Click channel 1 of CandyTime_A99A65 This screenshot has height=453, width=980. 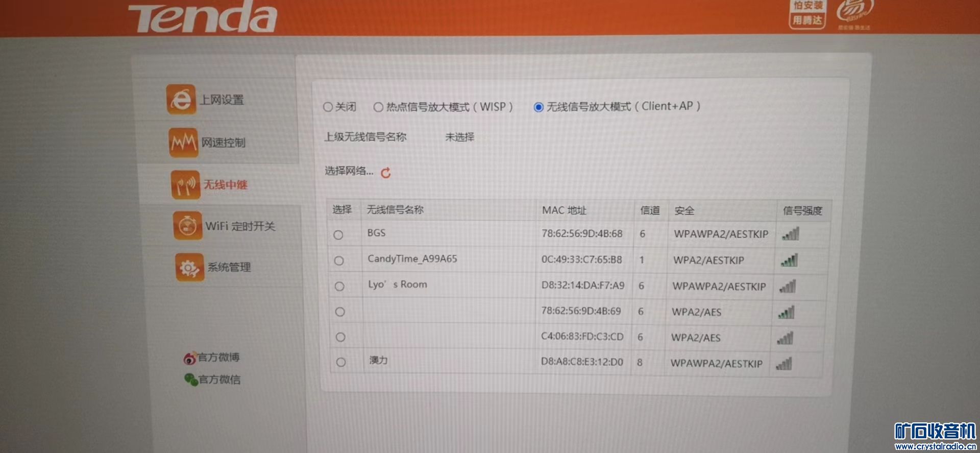(642, 260)
